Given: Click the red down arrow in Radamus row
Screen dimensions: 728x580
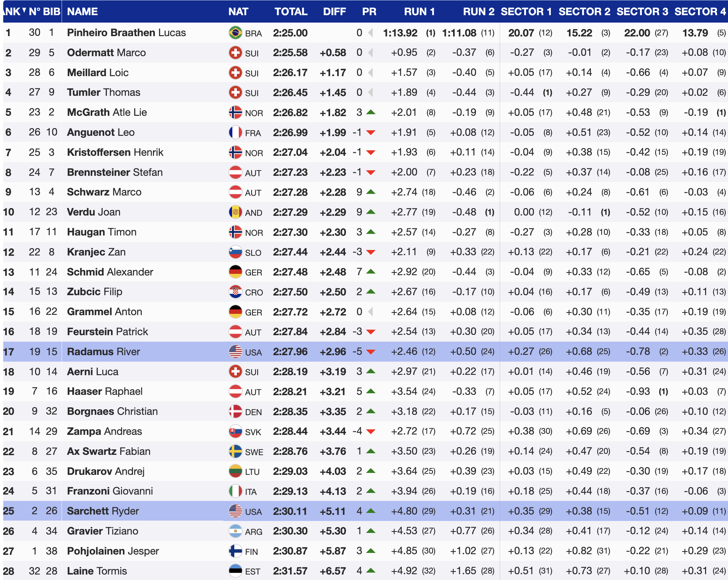Looking at the screenshot, I should pos(370,352).
